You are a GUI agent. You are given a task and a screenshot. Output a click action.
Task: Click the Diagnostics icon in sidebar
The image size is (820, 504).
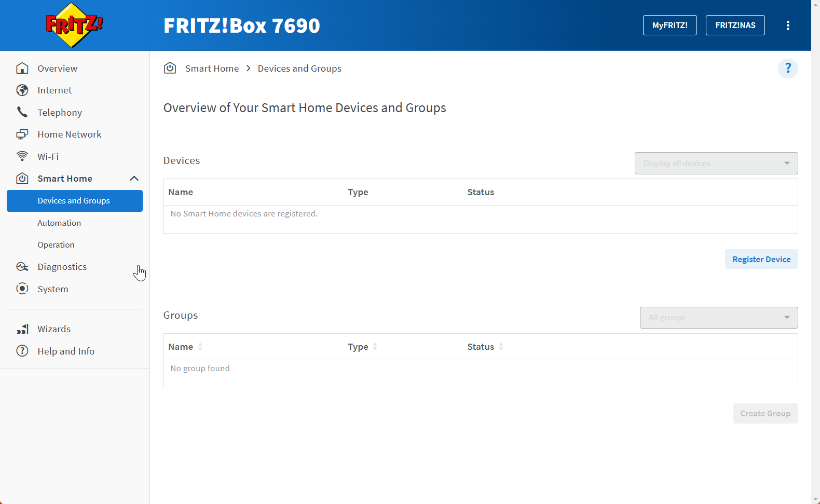click(22, 267)
